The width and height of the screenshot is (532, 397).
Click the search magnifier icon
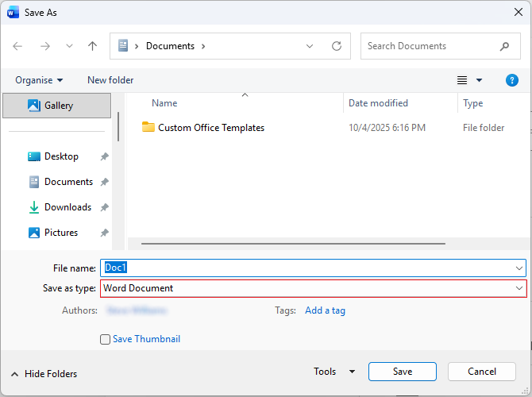pyautogui.click(x=504, y=46)
